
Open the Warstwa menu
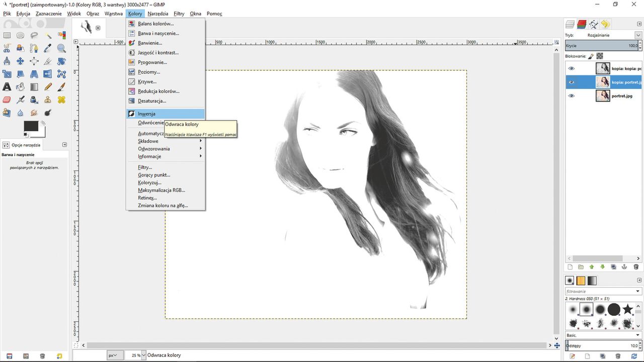(x=114, y=14)
